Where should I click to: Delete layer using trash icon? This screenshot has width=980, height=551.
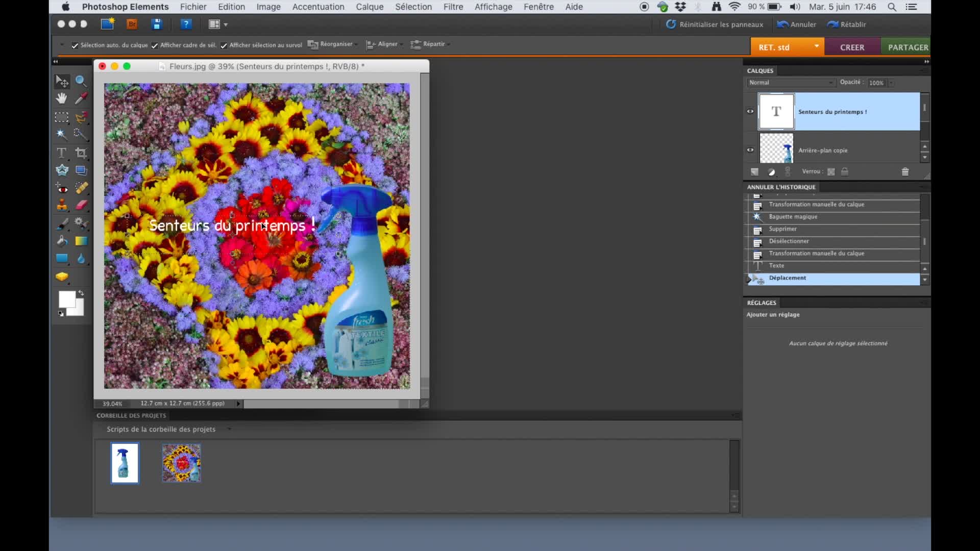pyautogui.click(x=905, y=172)
